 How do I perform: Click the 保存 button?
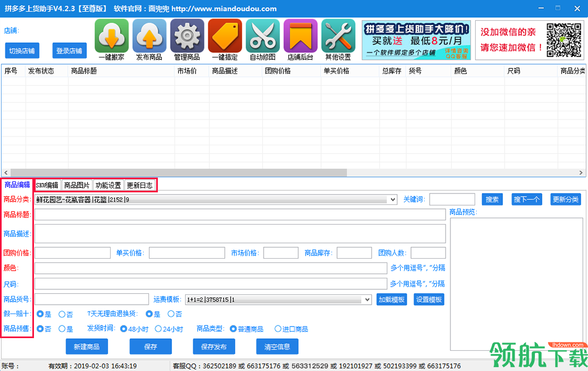[x=150, y=347]
